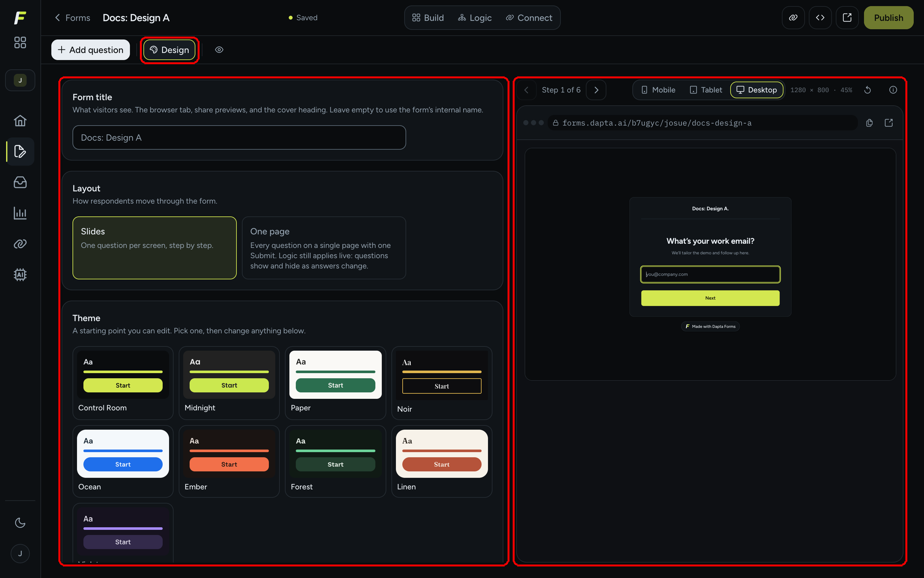Image resolution: width=924 pixels, height=578 pixels.
Task: Select Tablet preview device
Action: point(706,90)
